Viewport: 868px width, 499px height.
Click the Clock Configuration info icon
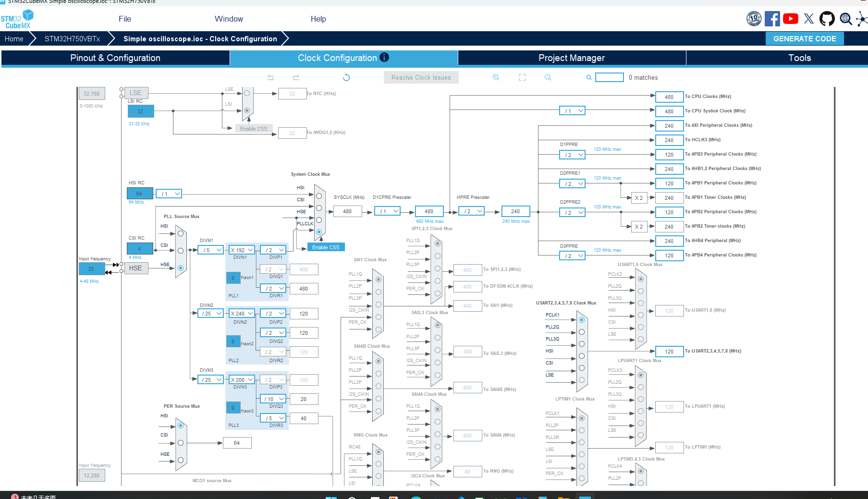[384, 57]
